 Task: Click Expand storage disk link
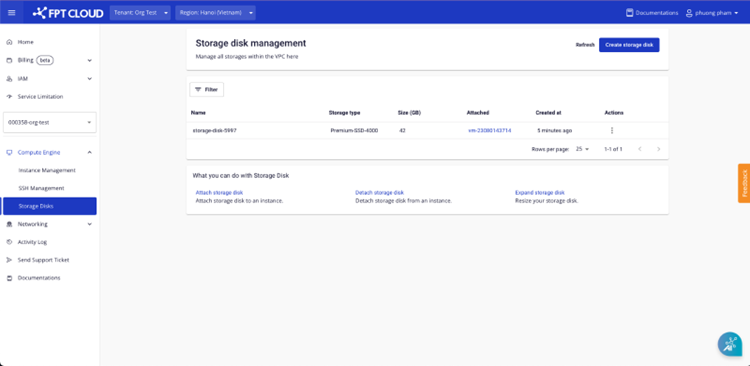[x=540, y=192]
